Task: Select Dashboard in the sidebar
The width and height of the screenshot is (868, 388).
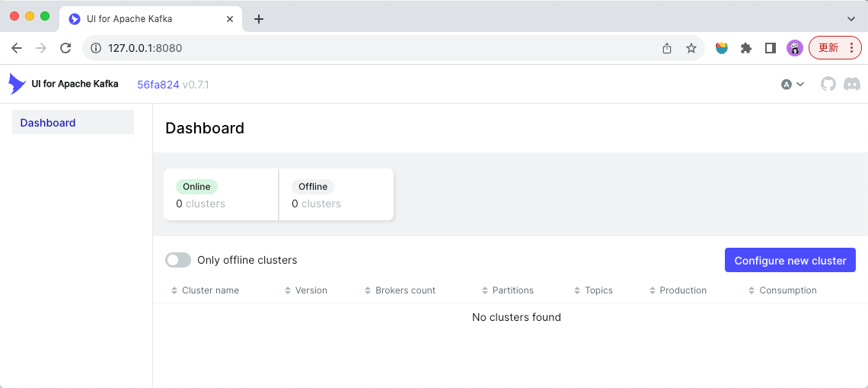Action: [48, 123]
